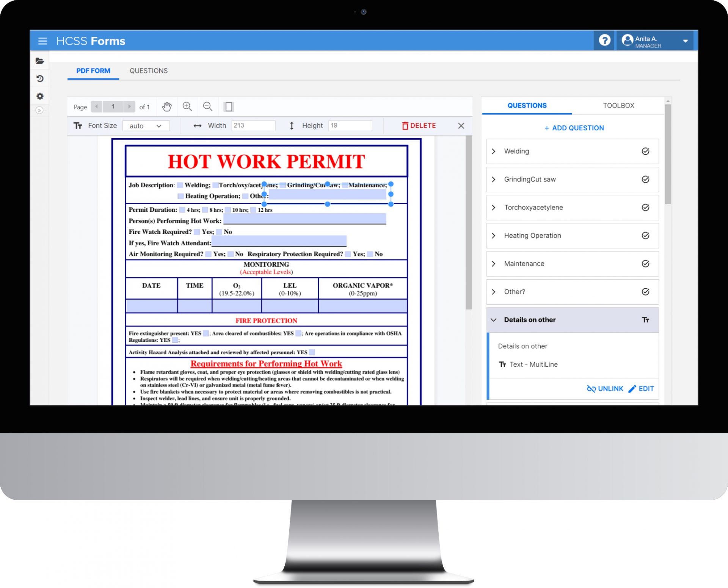
Task: Switch to the TOOLBOX tab
Action: click(618, 105)
